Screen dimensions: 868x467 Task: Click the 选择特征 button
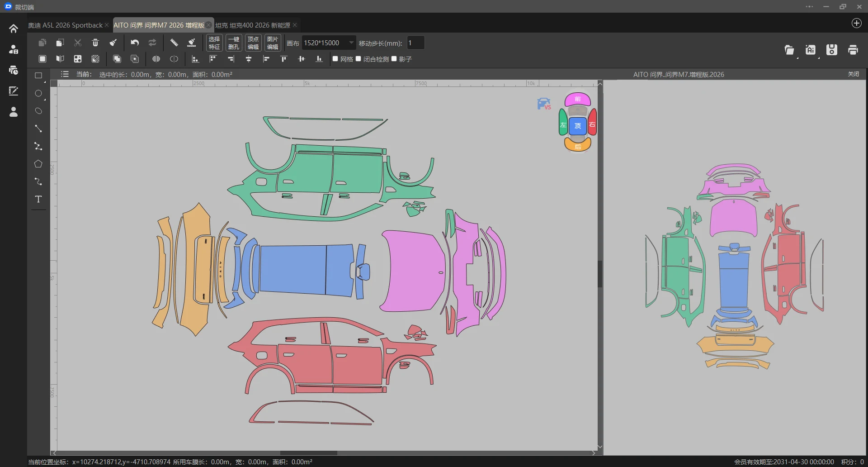click(214, 43)
